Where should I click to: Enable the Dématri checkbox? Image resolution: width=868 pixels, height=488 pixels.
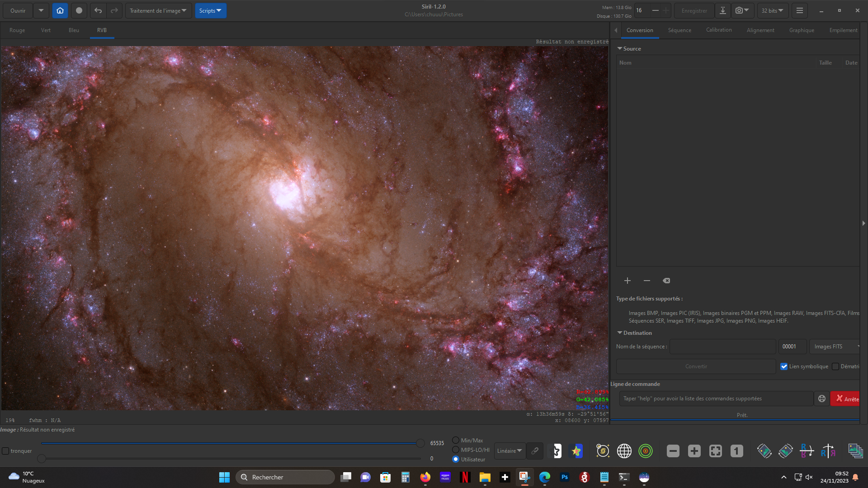(x=835, y=366)
